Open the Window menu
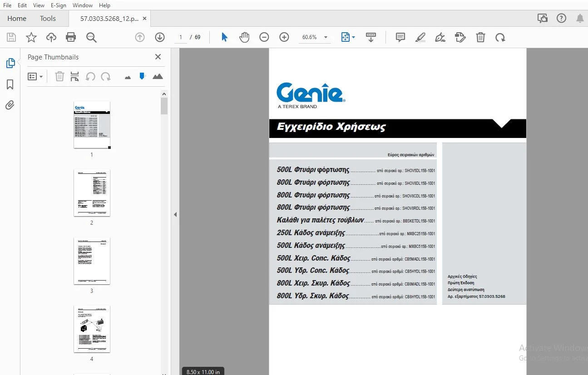 (83, 5)
